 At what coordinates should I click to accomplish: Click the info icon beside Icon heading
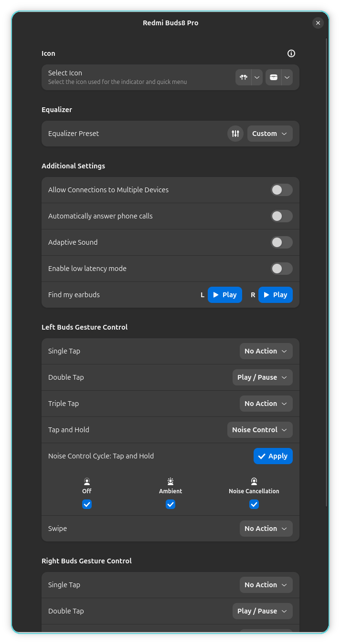tap(291, 53)
